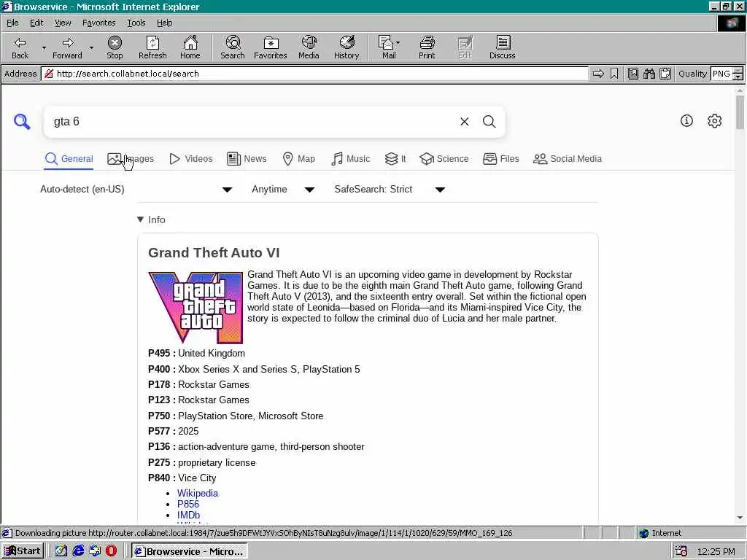Go to the Home page
Viewport: 747px width, 560px height.
(190, 47)
